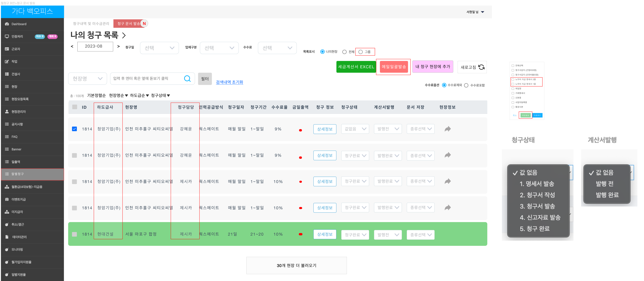Click the 메일발송 button in document panel
Viewport: 644px width, 281px height.
point(526,115)
